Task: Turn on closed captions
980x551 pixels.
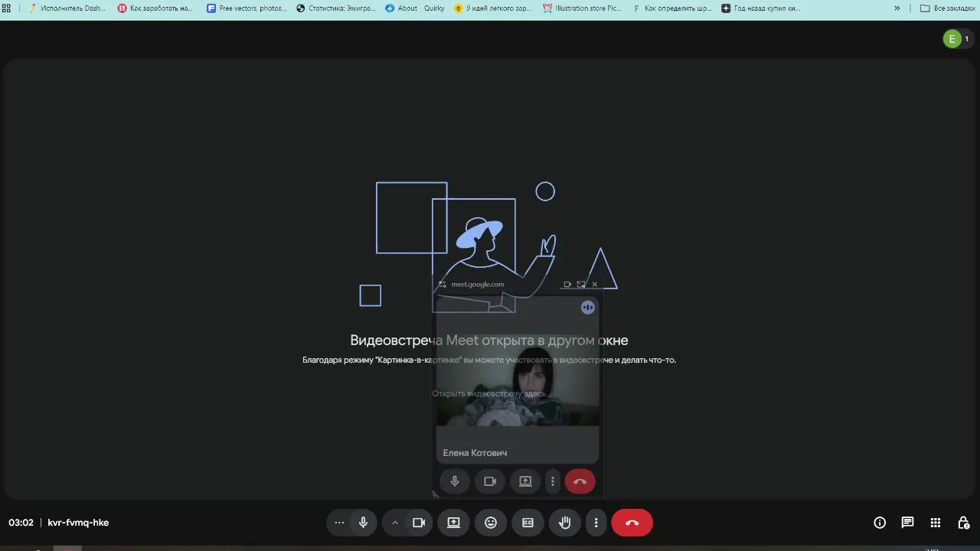Action: pos(528,523)
